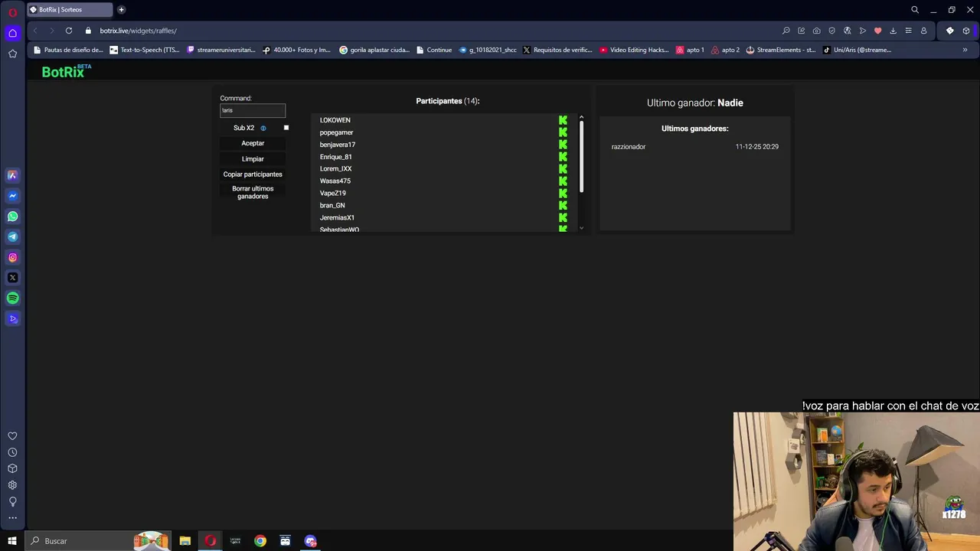Click the find-in-page magnifier in address bar

(786, 31)
